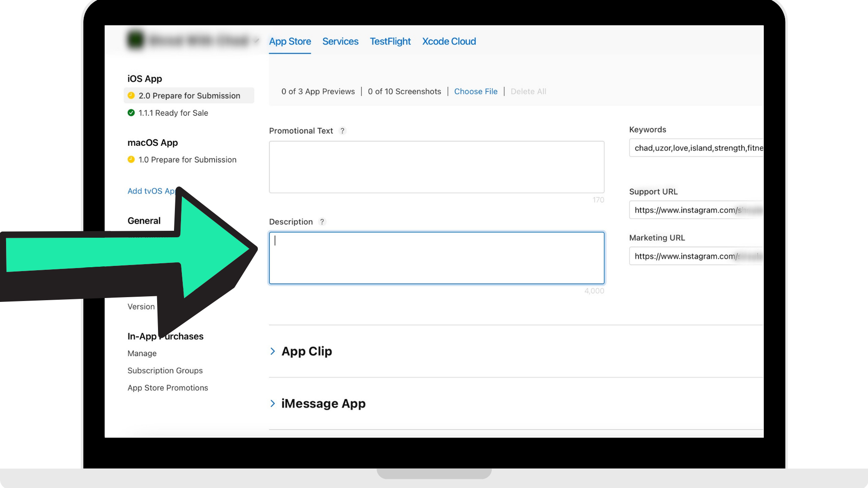
Task: Click the Description help question mark icon
Action: click(322, 222)
